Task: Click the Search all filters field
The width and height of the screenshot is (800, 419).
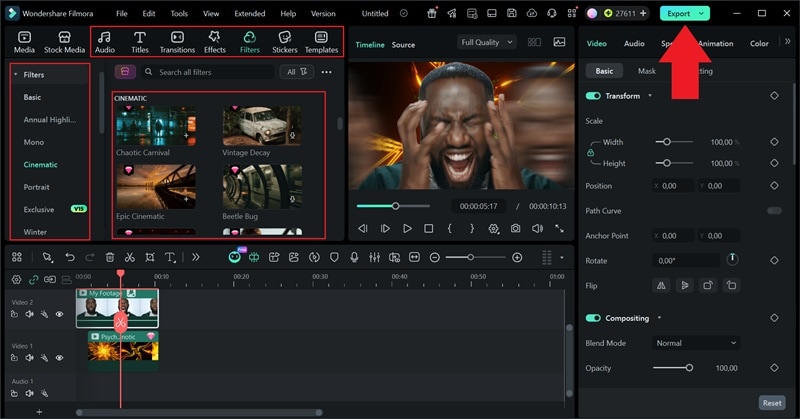Action: (208, 72)
